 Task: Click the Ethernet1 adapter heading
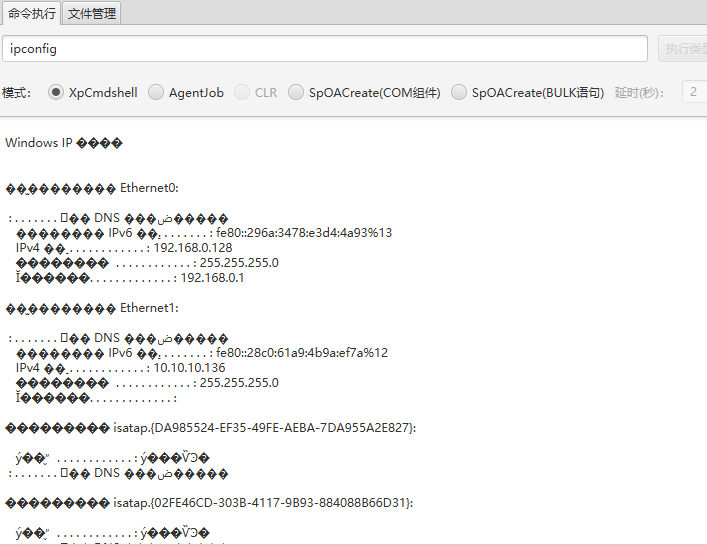coord(149,308)
